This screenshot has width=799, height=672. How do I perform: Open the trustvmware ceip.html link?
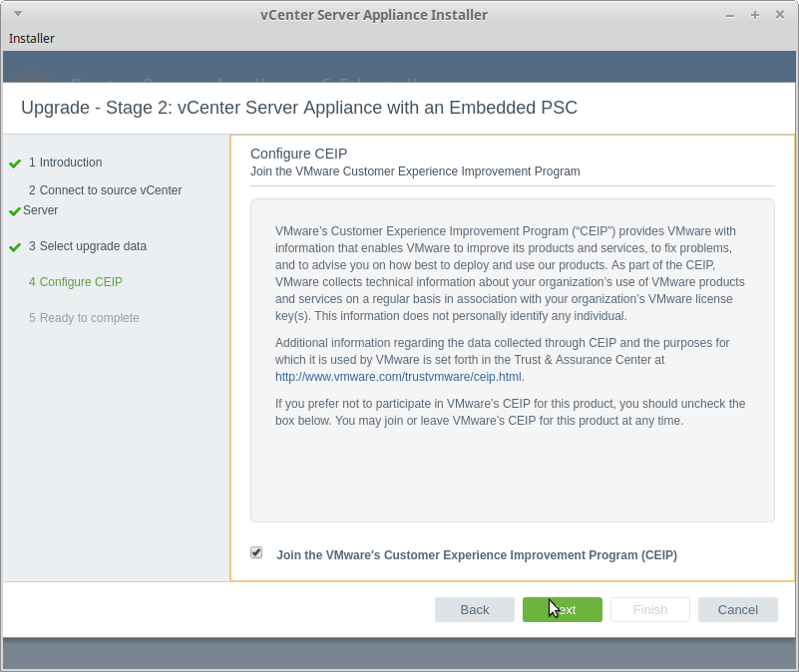tap(398, 377)
